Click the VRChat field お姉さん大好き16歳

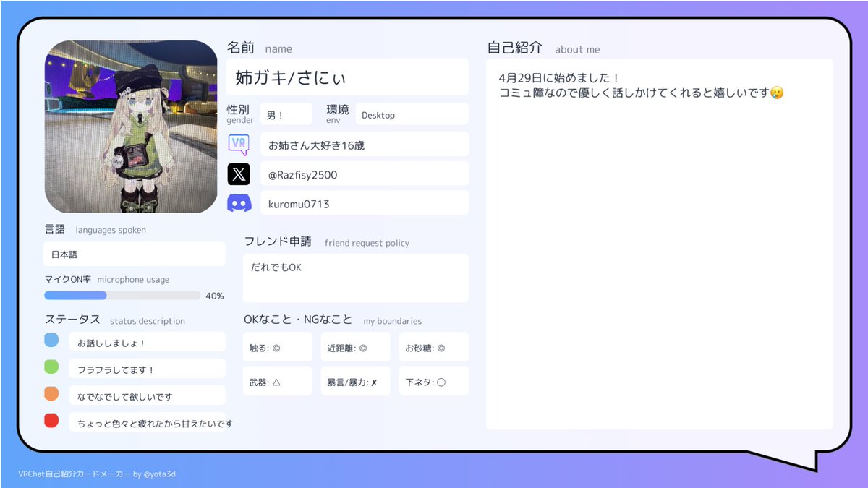365,145
